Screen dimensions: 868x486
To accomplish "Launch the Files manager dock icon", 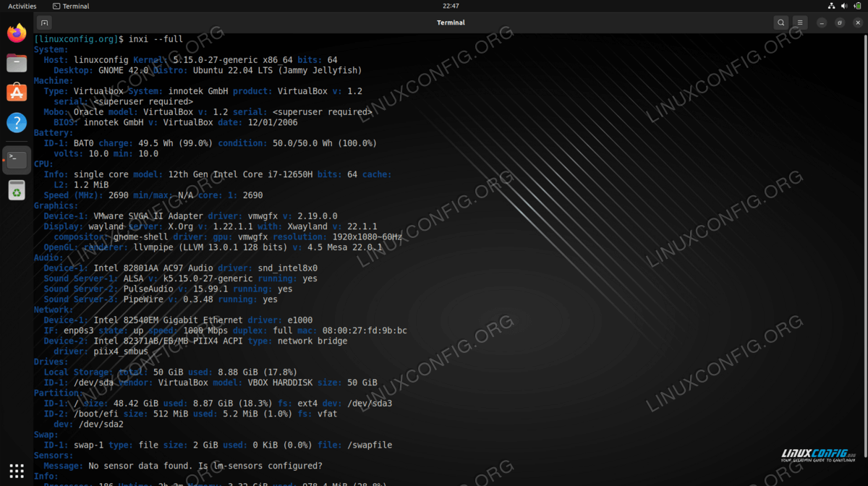I will point(17,63).
